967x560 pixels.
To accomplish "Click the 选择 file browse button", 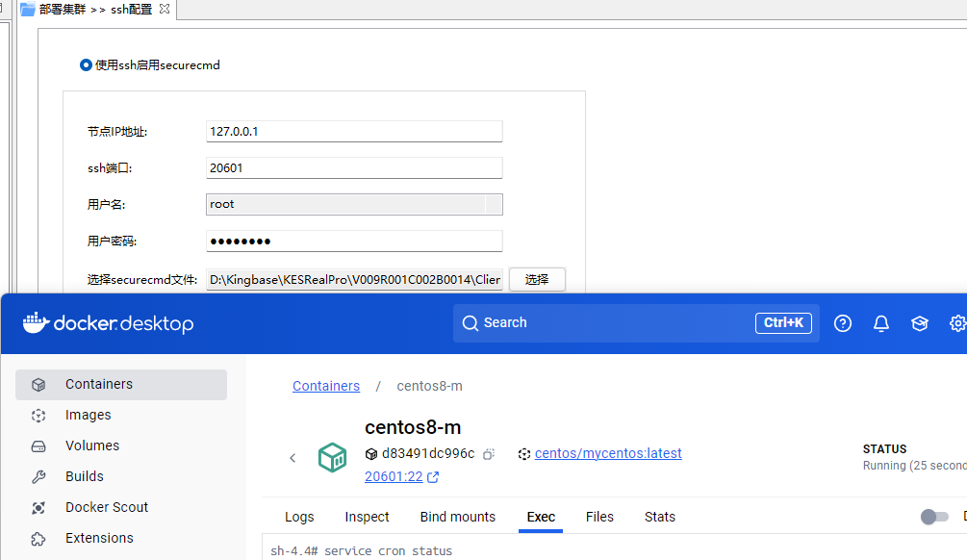I will pyautogui.click(x=537, y=279).
